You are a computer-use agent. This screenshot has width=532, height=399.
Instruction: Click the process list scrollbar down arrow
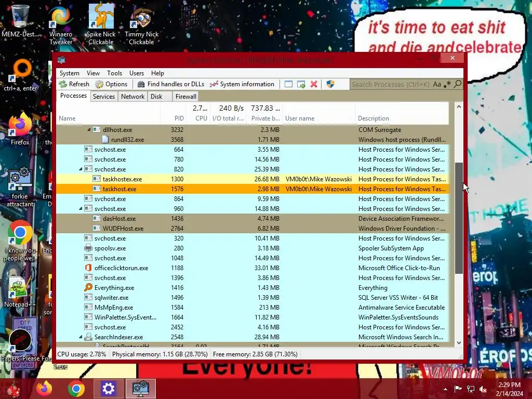tap(459, 343)
